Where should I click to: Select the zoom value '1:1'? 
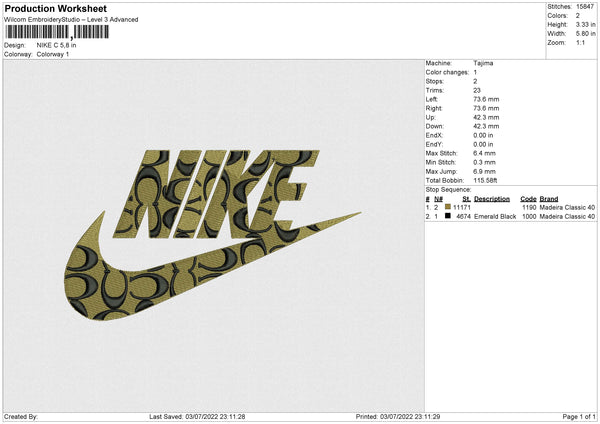pos(580,43)
